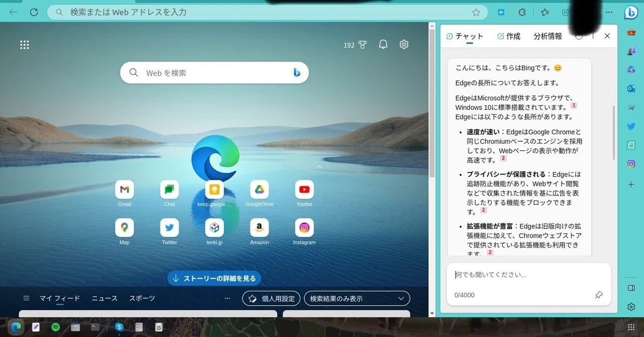The width and height of the screenshot is (644, 337).
Task: Switch to the チャット tab
Action: pos(465,36)
